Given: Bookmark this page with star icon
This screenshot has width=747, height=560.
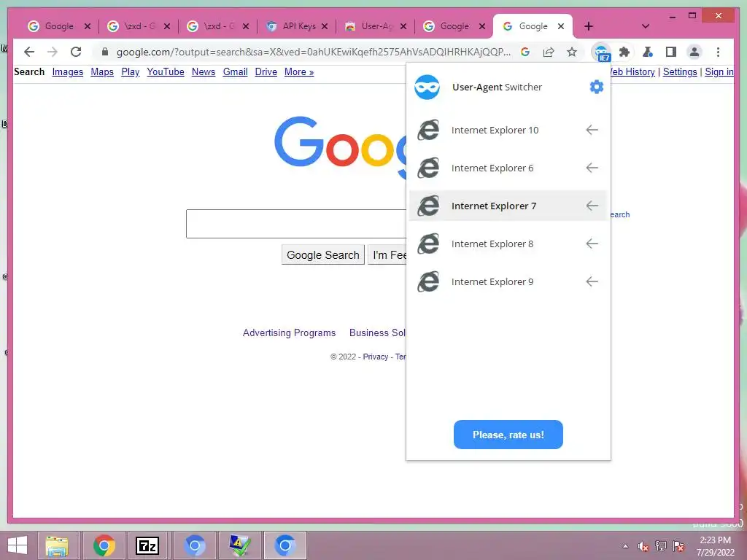Looking at the screenshot, I should 572,52.
